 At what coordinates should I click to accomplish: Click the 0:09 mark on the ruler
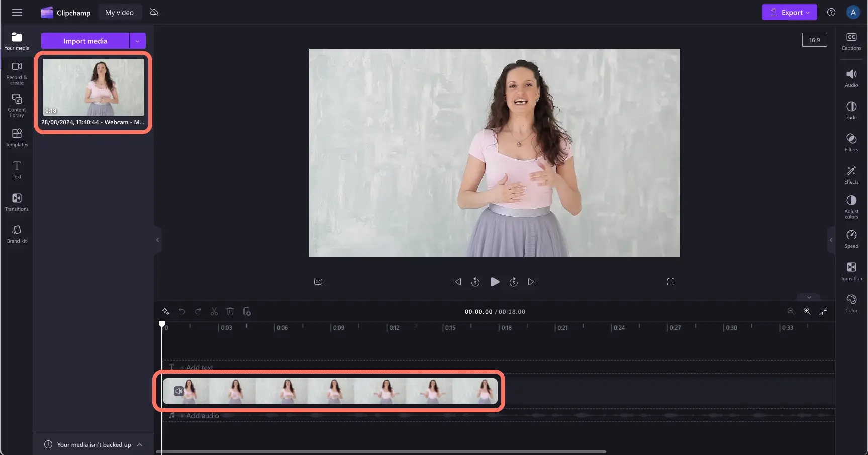339,328
